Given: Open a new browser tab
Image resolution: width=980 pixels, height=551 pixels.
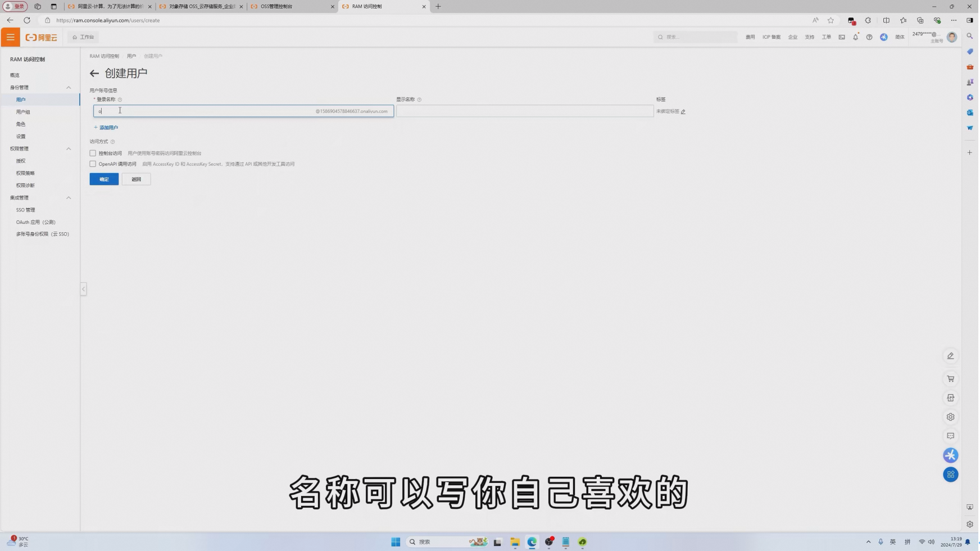Looking at the screenshot, I should [438, 7].
